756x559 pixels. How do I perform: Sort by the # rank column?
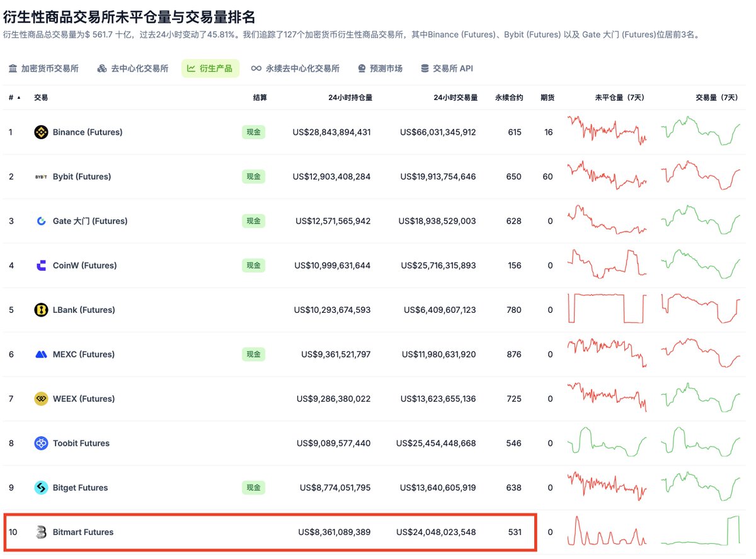coord(14,98)
